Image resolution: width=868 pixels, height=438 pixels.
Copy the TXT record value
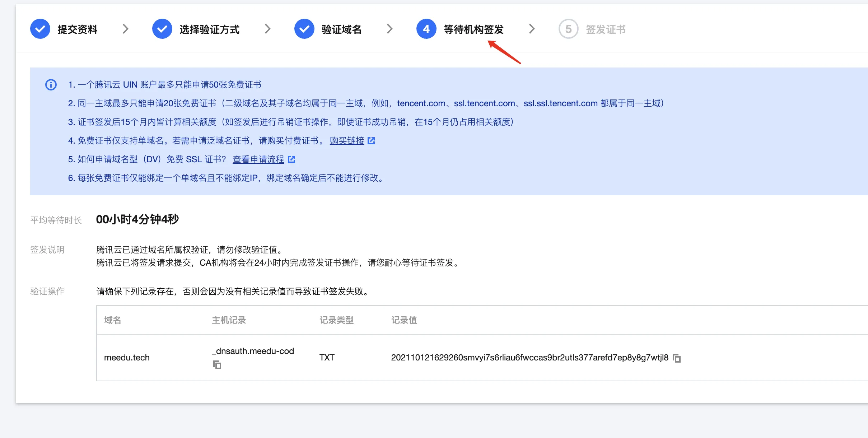tap(677, 358)
